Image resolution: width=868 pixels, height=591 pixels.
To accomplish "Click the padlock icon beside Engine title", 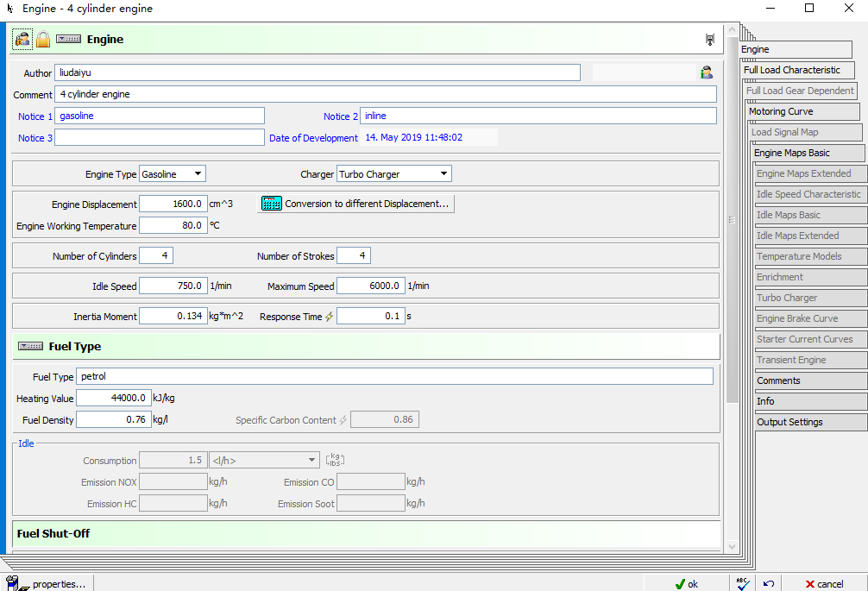I will click(42, 39).
